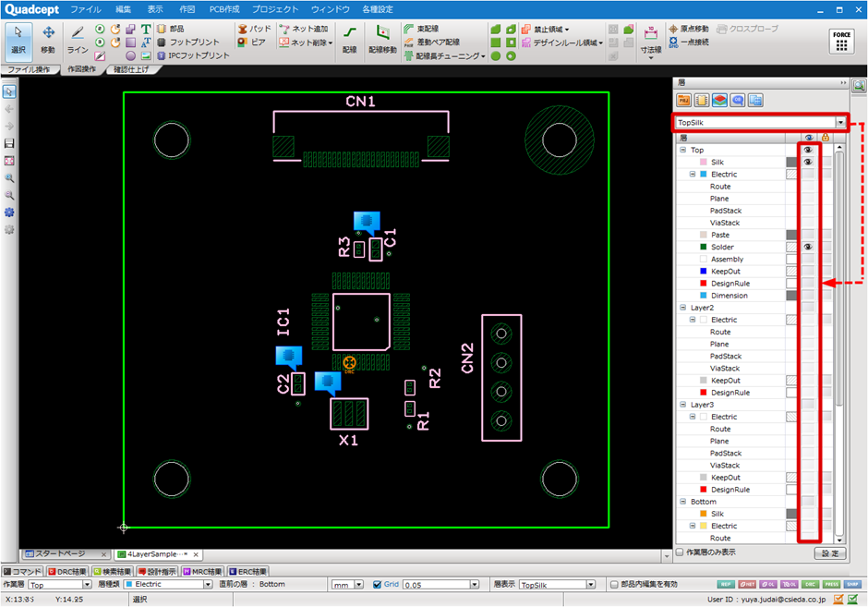868x607 pixels.
Task: Select the green filled circle plane tool
Action: click(496, 55)
